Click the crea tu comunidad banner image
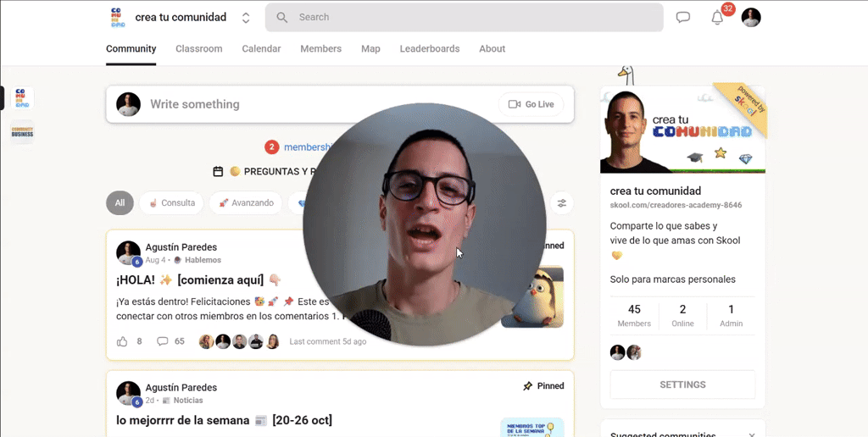 (x=682, y=130)
